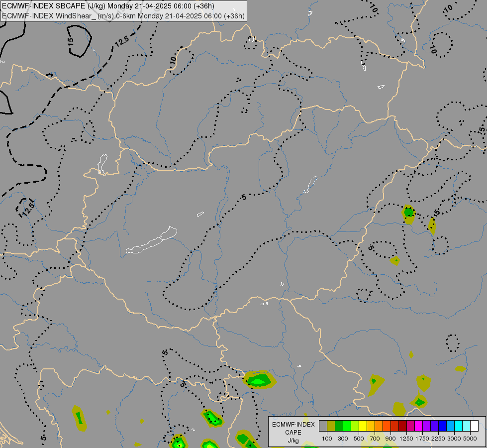Click the pure yellow legend swatch

coord(363,426)
